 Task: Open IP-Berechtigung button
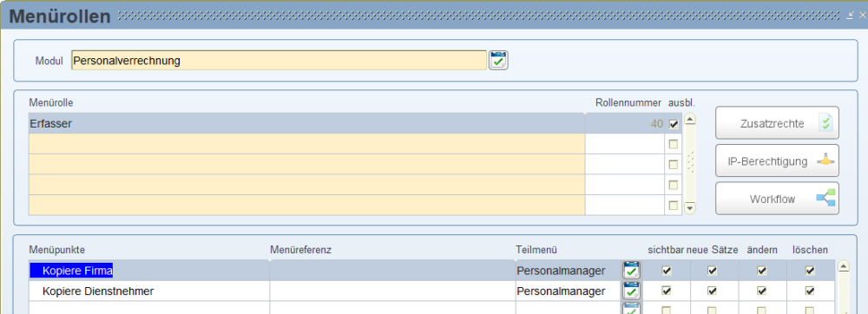coord(777,160)
